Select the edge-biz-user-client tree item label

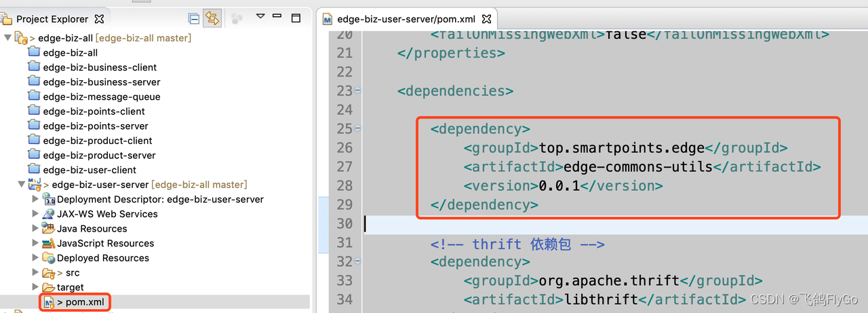pyautogui.click(x=90, y=170)
